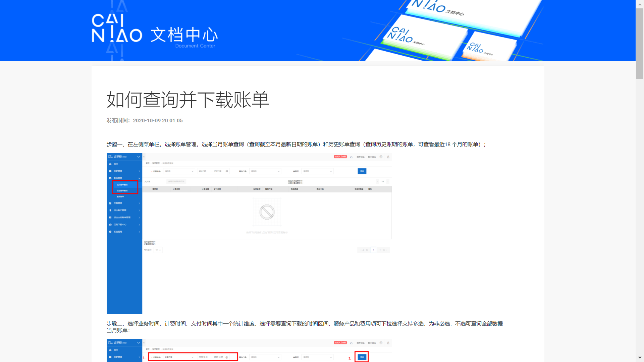Click the 当月账单: text line
This screenshot has width=644, height=362.
point(118,330)
